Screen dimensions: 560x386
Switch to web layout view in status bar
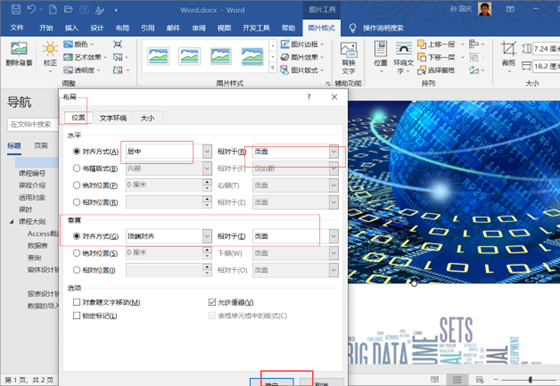click(x=479, y=380)
